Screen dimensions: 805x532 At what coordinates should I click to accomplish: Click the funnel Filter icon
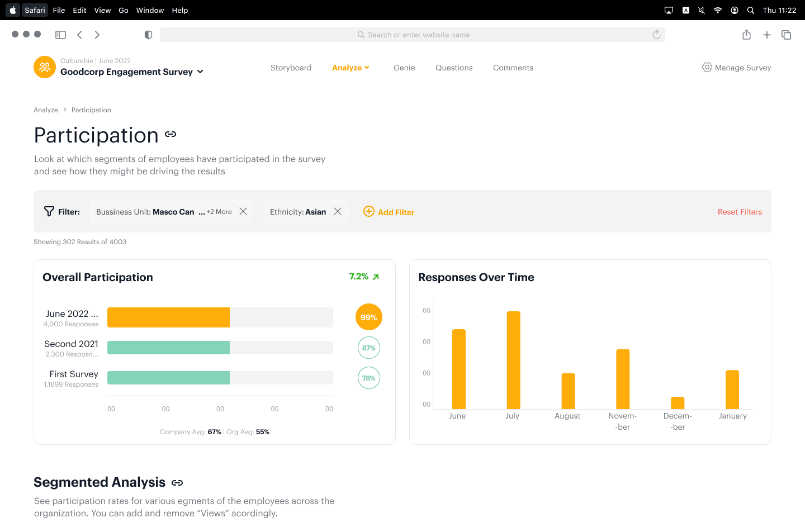[x=49, y=212]
